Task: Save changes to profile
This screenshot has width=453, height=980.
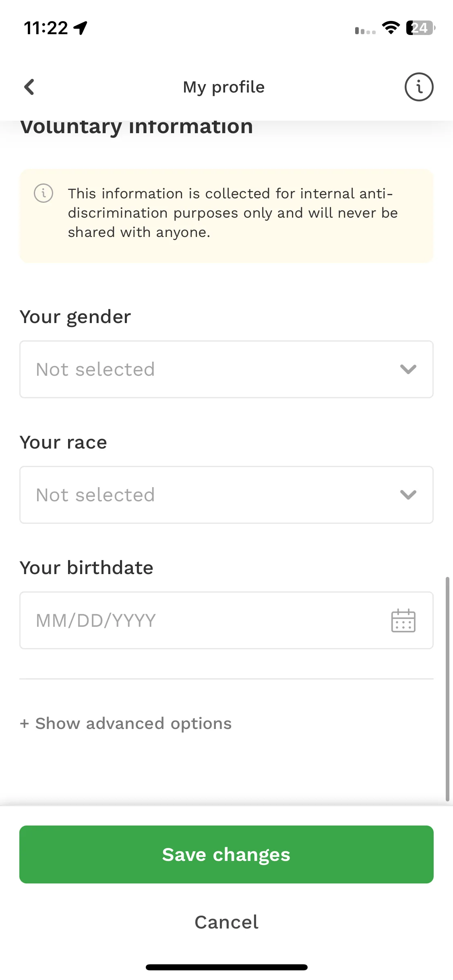Action: pyautogui.click(x=226, y=854)
